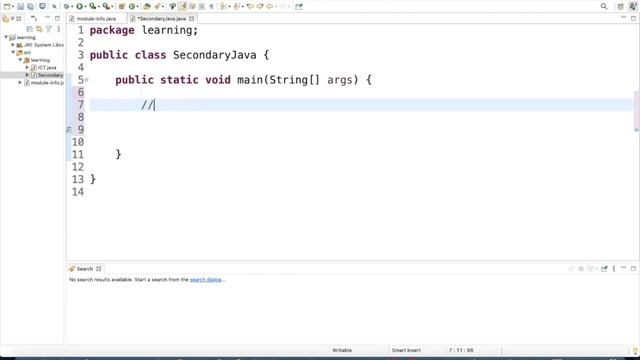
Task: Collapse the learning package node
Action: tap(20, 60)
